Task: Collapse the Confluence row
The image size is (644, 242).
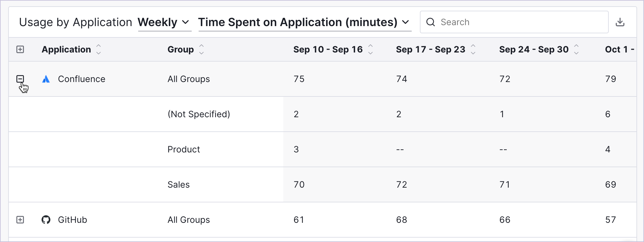Action: click(x=20, y=79)
